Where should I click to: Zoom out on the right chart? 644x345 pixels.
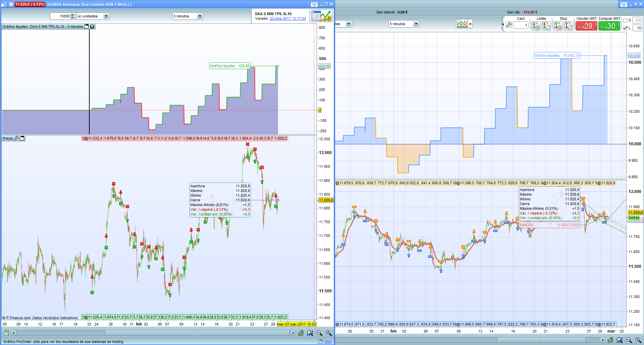click(629, 340)
